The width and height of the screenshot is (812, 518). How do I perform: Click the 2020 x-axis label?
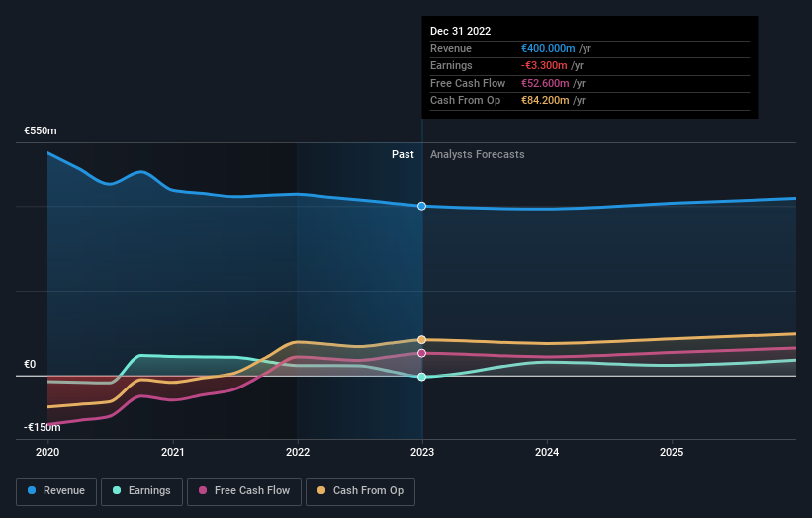(47, 452)
